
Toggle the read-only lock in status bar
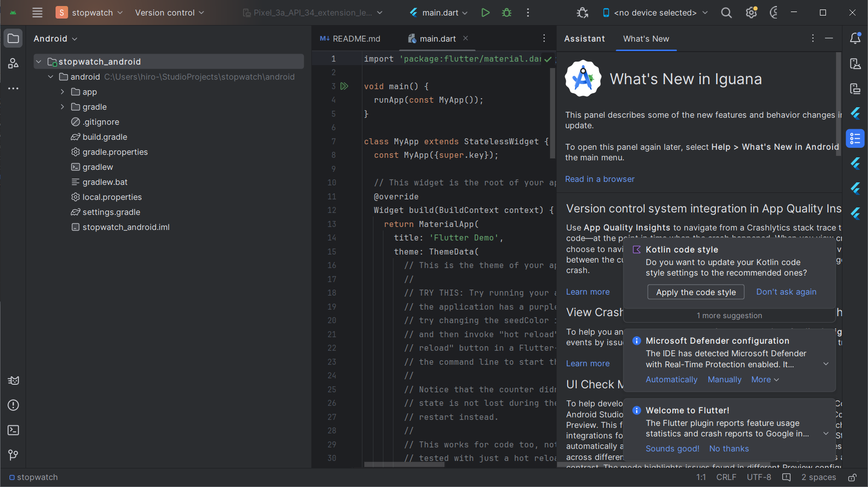point(852,477)
